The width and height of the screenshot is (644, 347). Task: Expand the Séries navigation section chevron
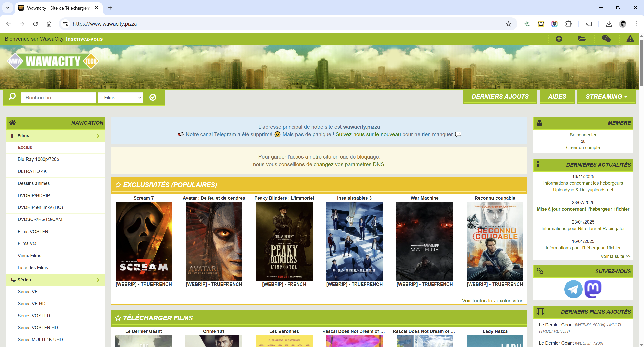[x=98, y=280]
